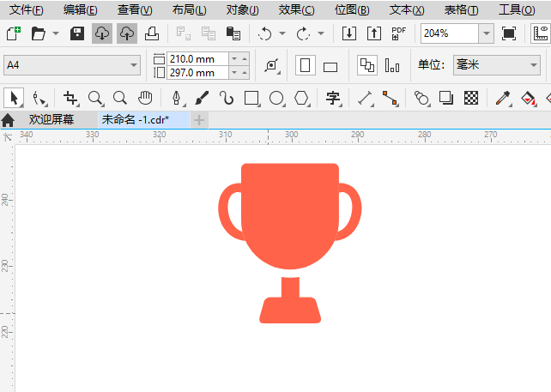The width and height of the screenshot is (551, 392).
Task: Redo the last action
Action: [x=303, y=33]
